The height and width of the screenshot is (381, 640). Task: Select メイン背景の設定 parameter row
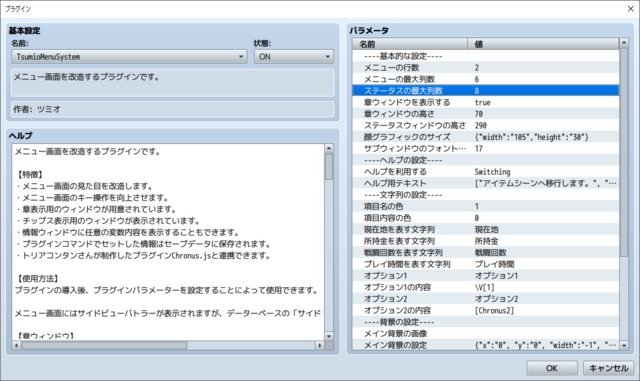486,345
